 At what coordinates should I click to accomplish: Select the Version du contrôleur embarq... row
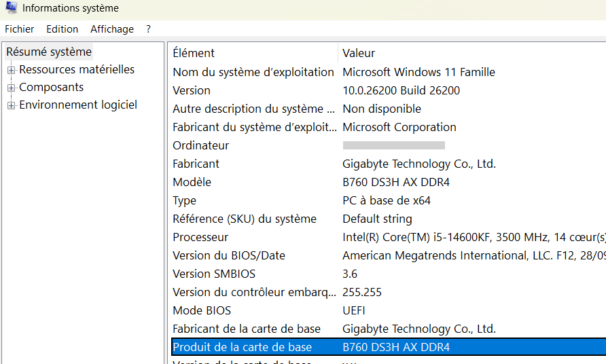coord(254,292)
